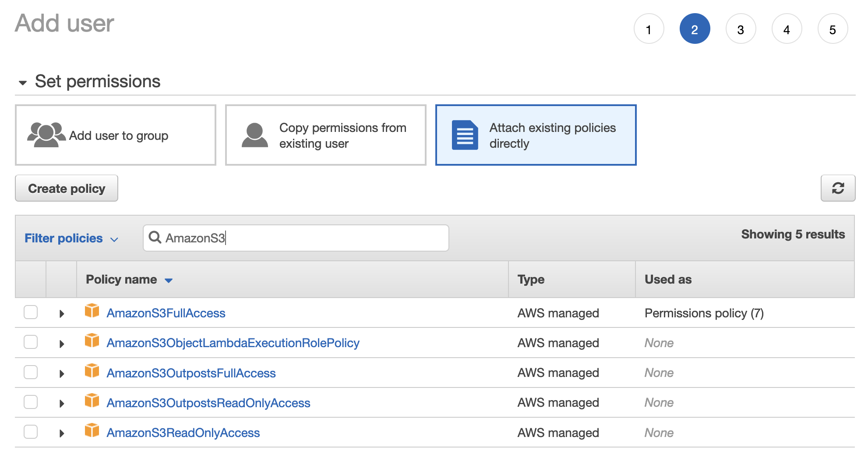Image resolution: width=868 pixels, height=476 pixels.
Task: Open the Filter policies dropdown
Action: coord(71,238)
